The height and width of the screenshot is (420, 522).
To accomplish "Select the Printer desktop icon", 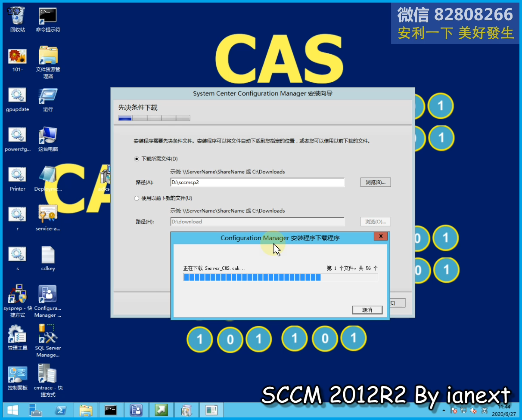I will pos(18,179).
